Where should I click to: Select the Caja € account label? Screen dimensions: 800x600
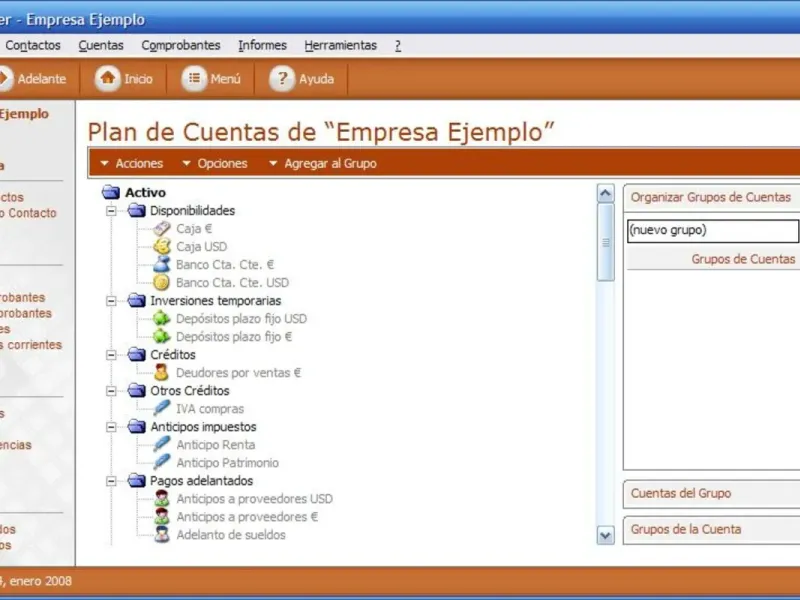[x=194, y=229]
